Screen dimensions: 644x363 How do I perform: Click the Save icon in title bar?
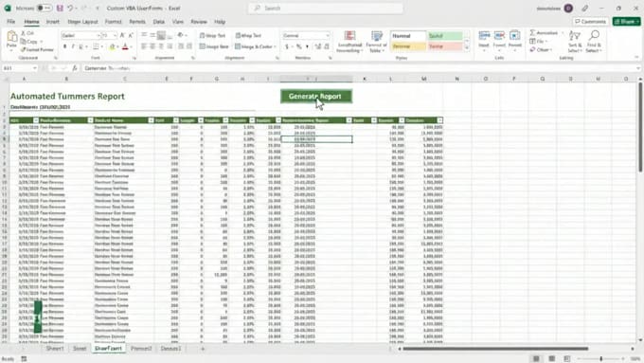tap(60, 8)
